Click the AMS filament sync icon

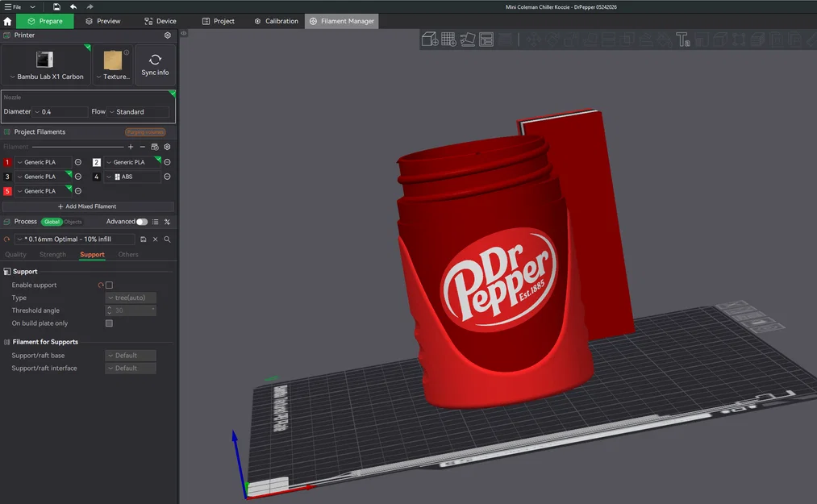[155, 147]
